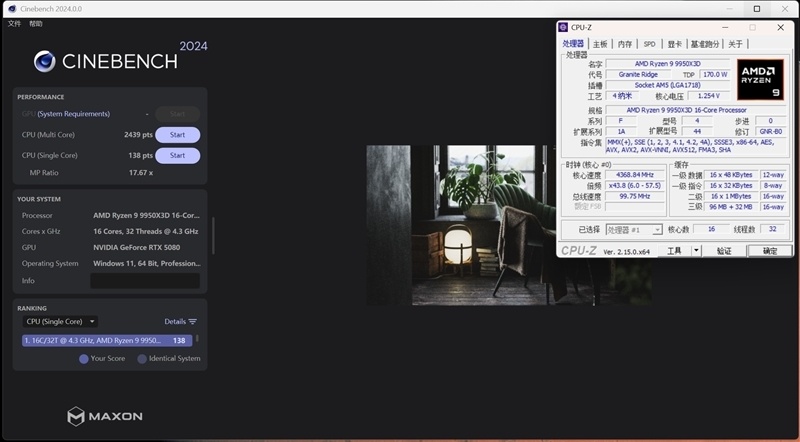
Task: Click the Socket AM5 (LGA1718) field
Action: click(667, 85)
